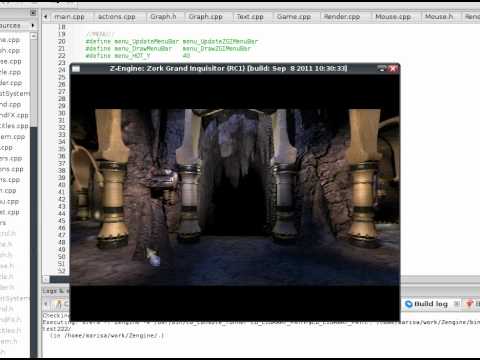The width and height of the screenshot is (480, 360).
Task: Click the editor horizontal scrollbar left arrow
Action: coord(46,279)
